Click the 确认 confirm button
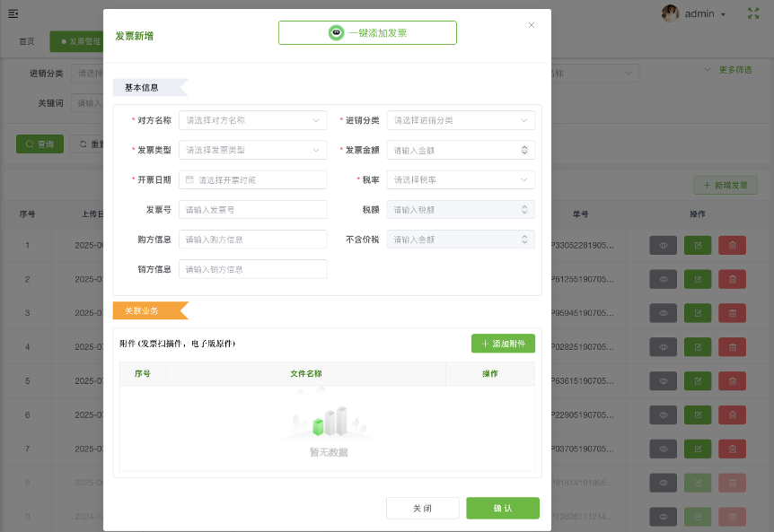774x532 pixels. [x=502, y=507]
